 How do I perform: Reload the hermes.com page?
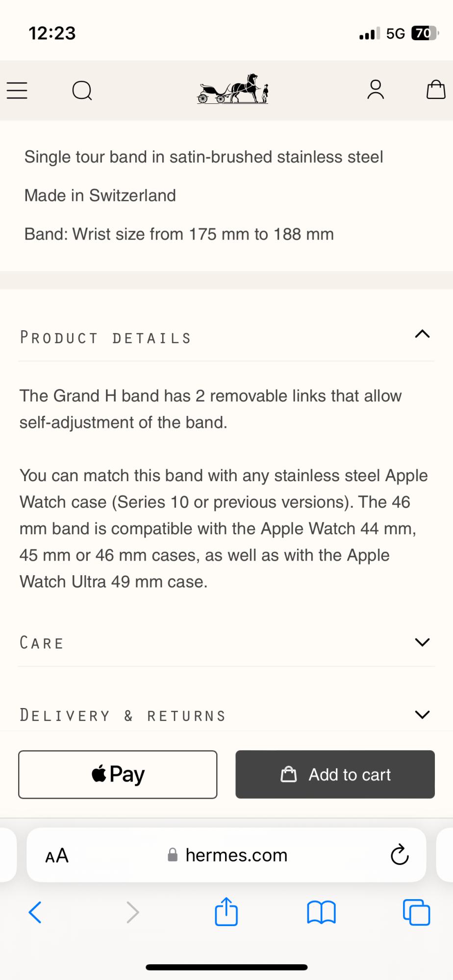pyautogui.click(x=400, y=855)
